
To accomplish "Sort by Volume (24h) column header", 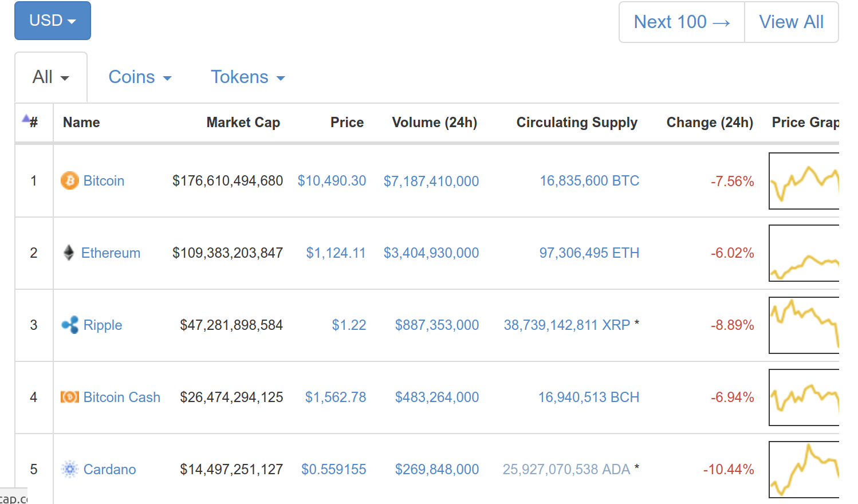I will pyautogui.click(x=435, y=123).
